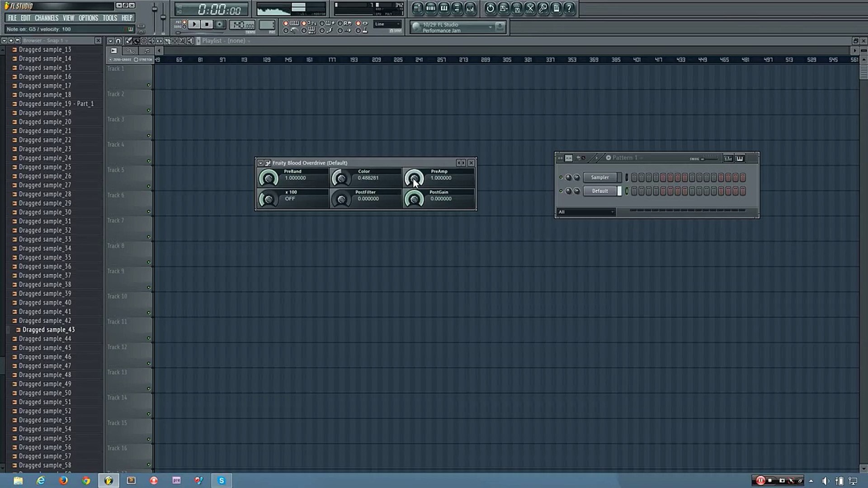Viewport: 868px width, 488px height.
Task: Select Dragged sample_43 in browser
Action: [49, 330]
